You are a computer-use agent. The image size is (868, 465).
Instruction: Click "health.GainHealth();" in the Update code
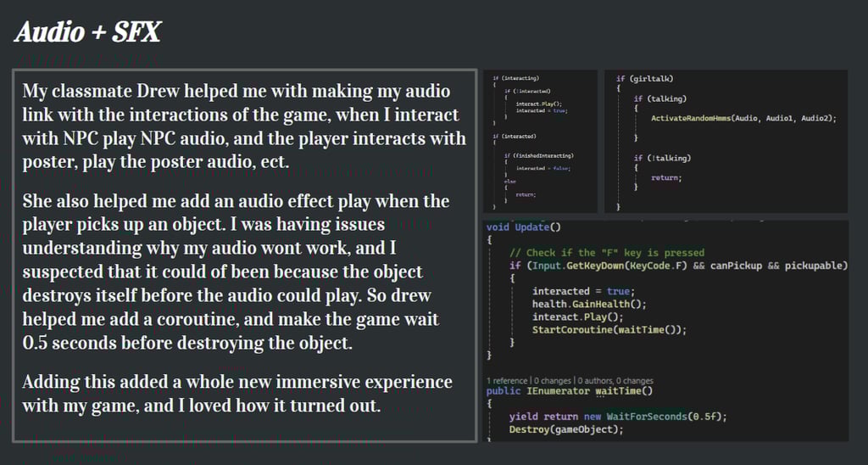589,304
